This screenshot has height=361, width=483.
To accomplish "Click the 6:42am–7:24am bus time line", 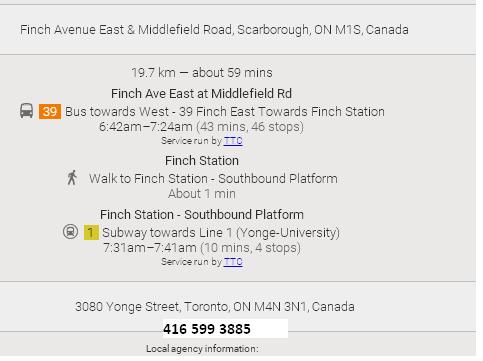I will pos(201,127).
